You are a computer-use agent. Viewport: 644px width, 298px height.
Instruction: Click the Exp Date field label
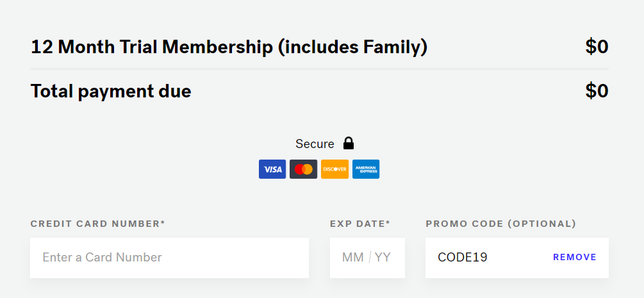point(359,224)
